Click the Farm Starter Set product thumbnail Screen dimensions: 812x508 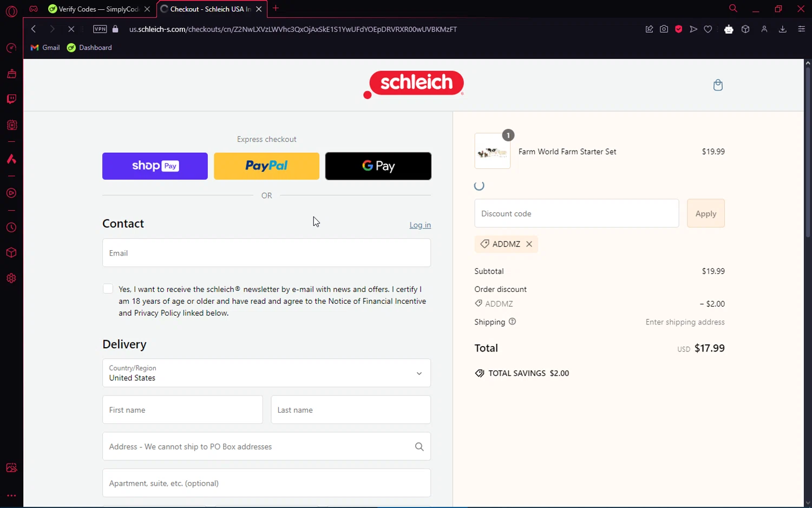coord(493,151)
